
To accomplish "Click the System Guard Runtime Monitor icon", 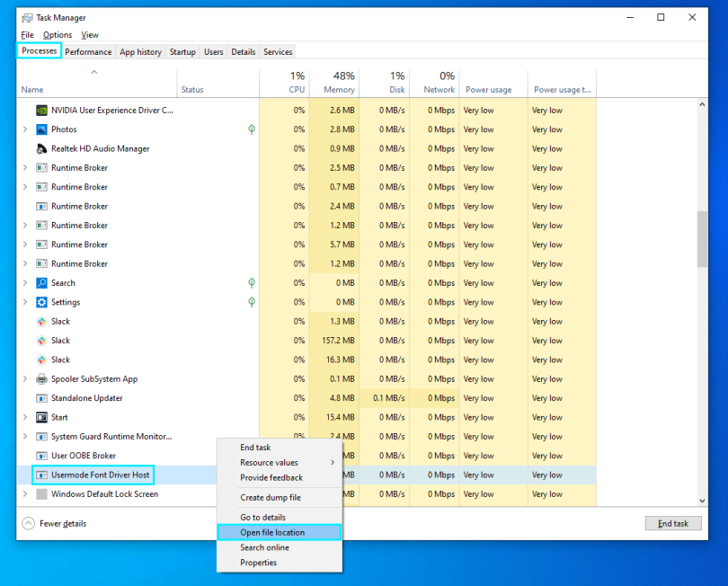I will 40,436.
